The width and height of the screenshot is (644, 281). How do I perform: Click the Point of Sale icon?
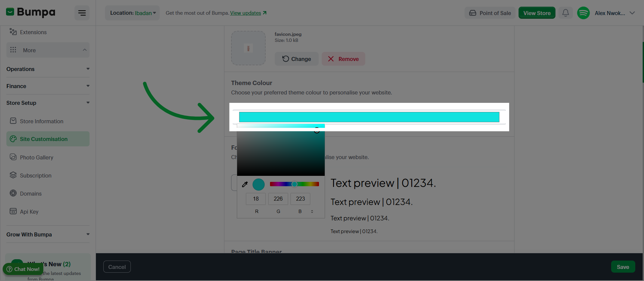pyautogui.click(x=473, y=13)
